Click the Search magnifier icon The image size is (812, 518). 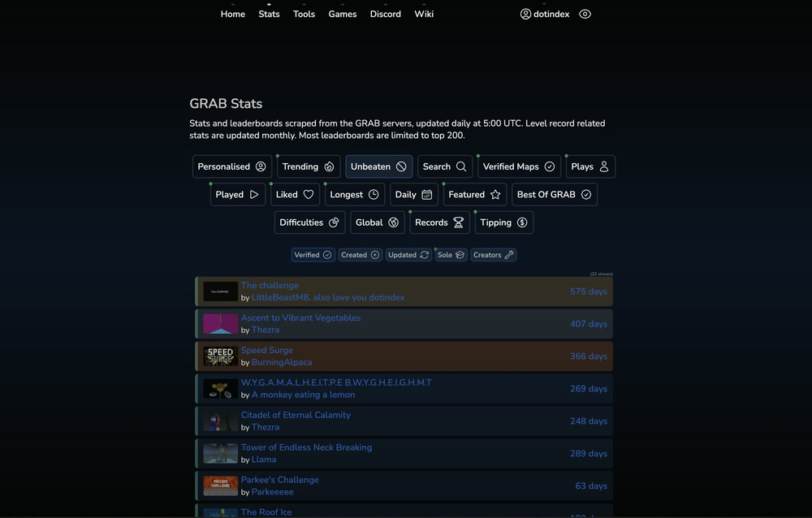point(460,166)
